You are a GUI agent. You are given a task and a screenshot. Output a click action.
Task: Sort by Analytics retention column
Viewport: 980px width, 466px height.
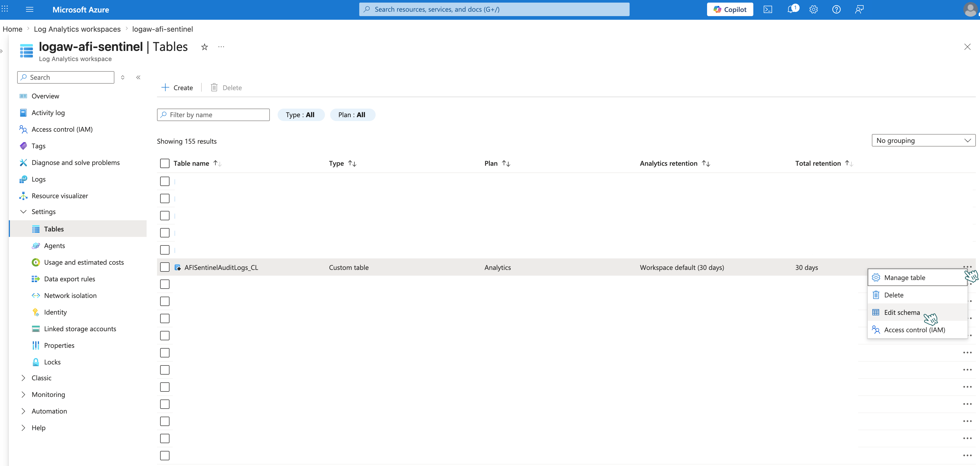pyautogui.click(x=706, y=163)
